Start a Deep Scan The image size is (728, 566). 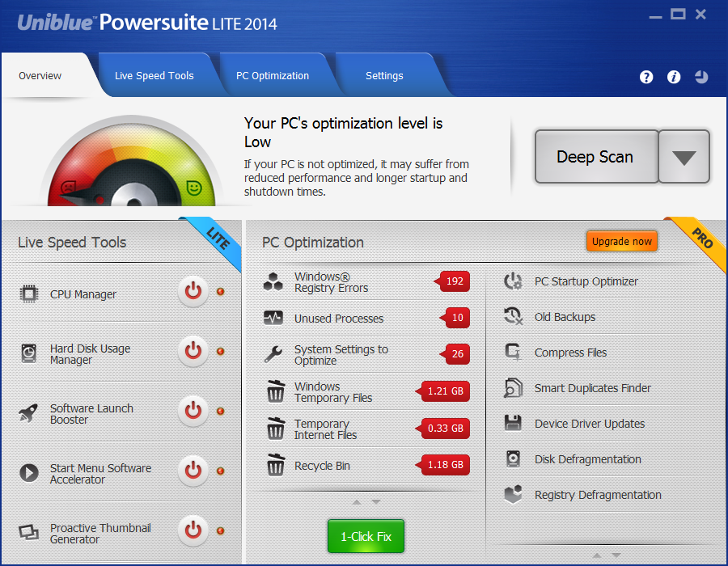pos(596,157)
